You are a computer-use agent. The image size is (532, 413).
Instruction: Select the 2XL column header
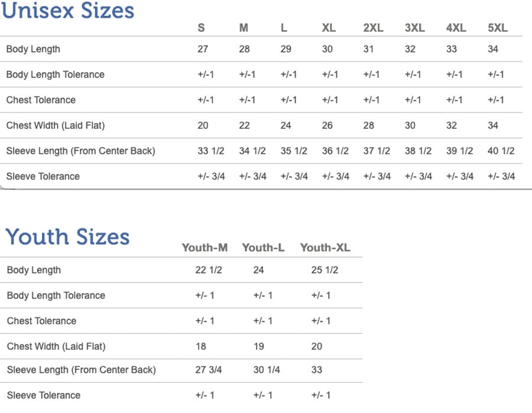[373, 28]
